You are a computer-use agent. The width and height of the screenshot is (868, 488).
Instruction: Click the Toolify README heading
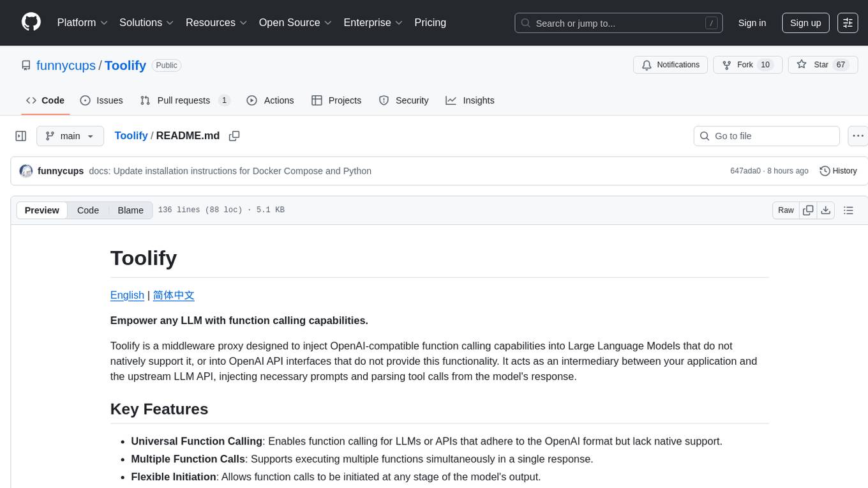point(144,258)
